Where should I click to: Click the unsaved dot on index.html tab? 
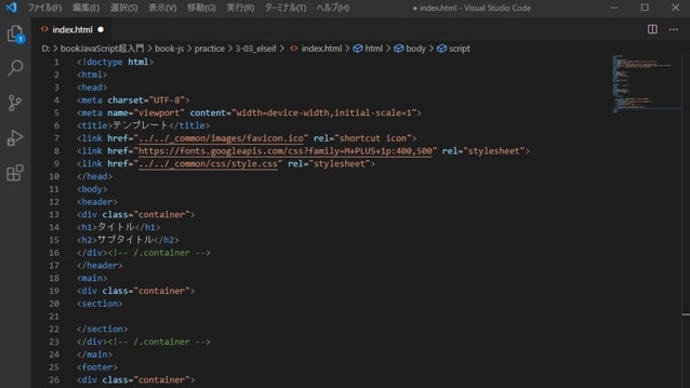[101, 29]
